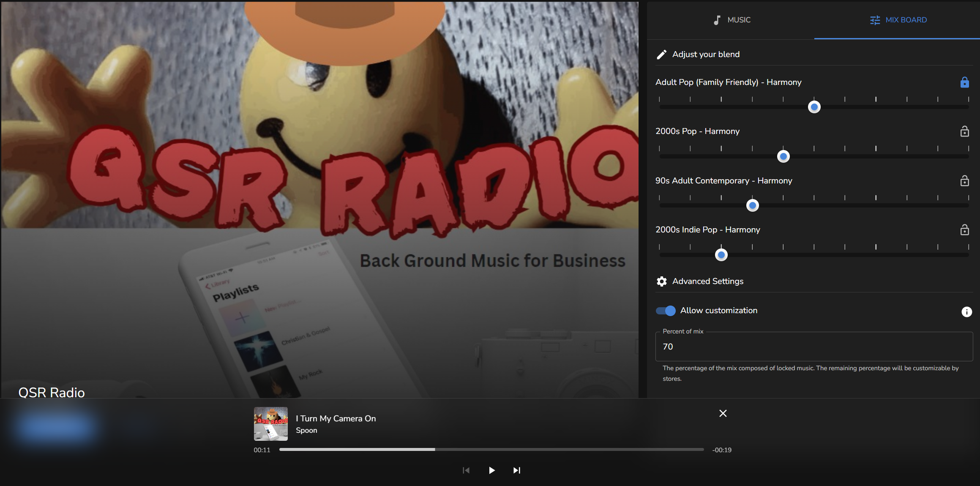Lock the 2000s Indie Pop - Harmony channel
Screen dimensions: 980x486
coord(964,230)
